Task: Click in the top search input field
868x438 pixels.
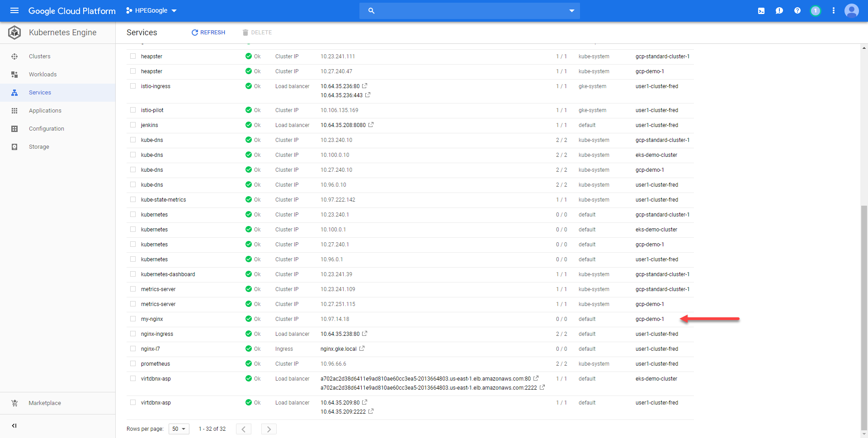Action: 470,11
